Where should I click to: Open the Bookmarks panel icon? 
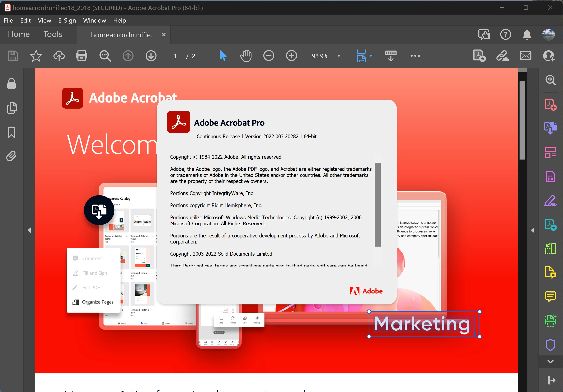pos(11,132)
